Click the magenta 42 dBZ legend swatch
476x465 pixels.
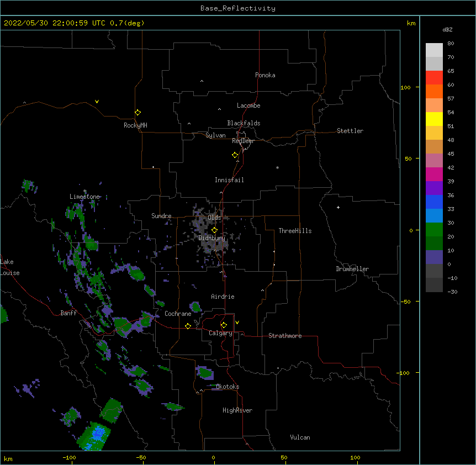pyautogui.click(x=434, y=174)
